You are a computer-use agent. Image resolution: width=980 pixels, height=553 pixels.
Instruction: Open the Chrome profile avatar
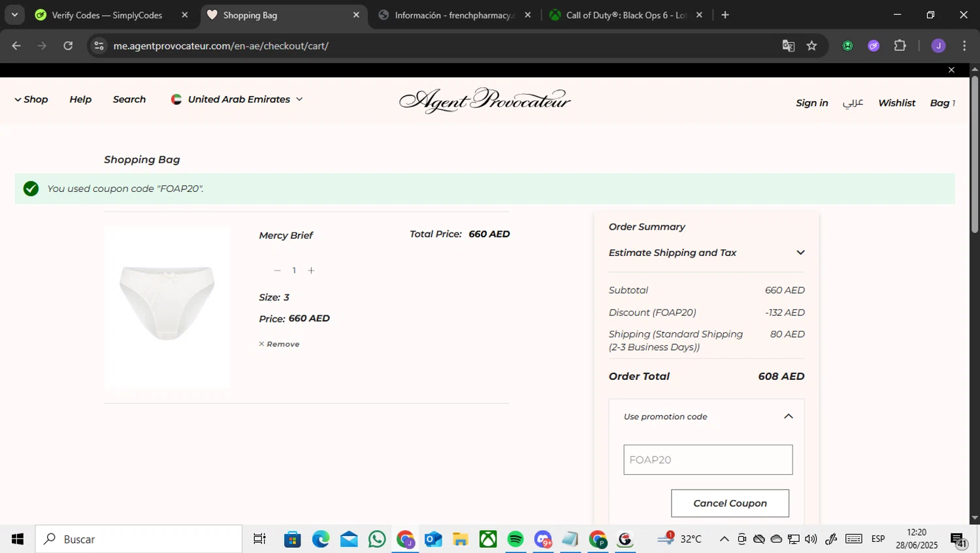(x=938, y=46)
